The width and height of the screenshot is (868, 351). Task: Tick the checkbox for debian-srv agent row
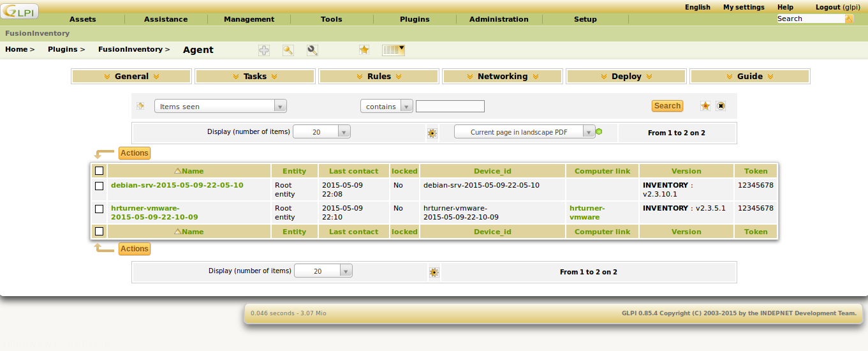point(99,186)
